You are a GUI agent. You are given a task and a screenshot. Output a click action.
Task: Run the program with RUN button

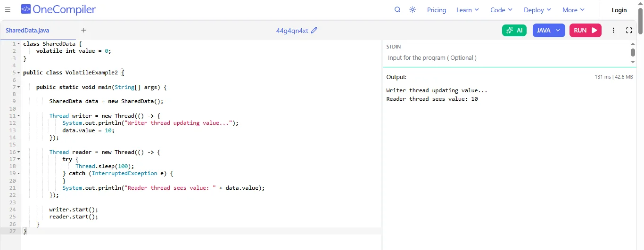coord(586,30)
